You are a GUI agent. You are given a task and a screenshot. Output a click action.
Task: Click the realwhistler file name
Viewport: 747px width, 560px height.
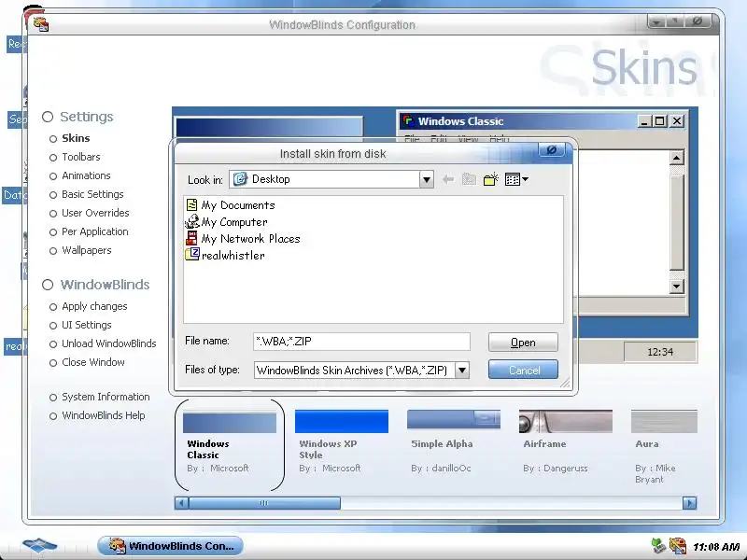pos(233,255)
